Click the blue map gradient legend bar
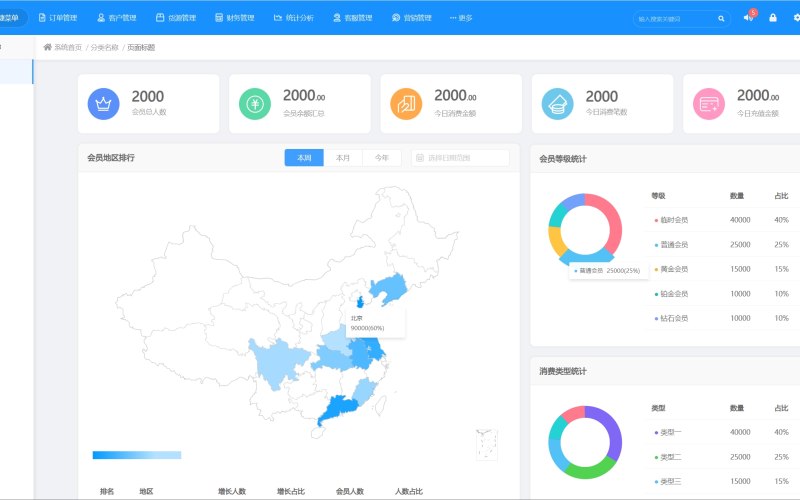 click(x=137, y=455)
